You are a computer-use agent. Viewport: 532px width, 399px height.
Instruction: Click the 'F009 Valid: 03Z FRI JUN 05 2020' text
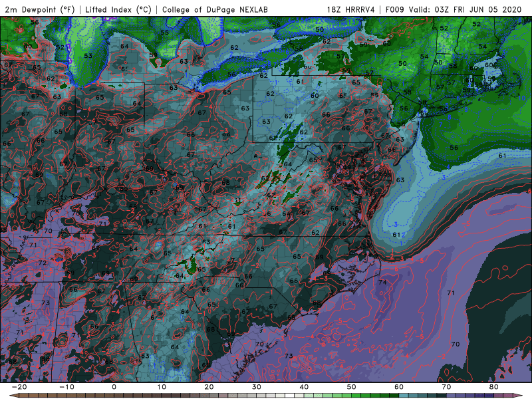454,9
